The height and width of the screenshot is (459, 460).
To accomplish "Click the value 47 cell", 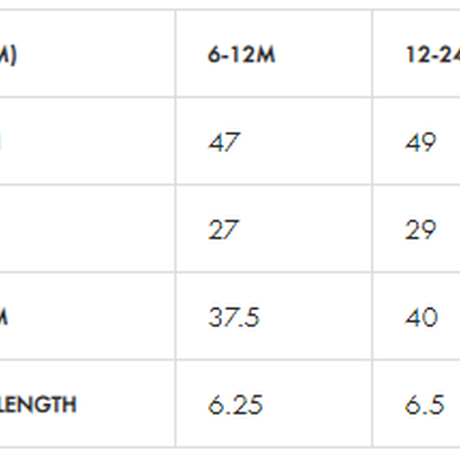I will pos(224,142).
